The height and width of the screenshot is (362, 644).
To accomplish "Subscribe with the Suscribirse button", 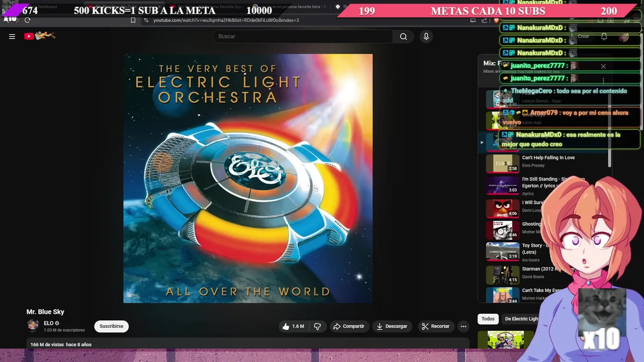I will pyautogui.click(x=111, y=326).
